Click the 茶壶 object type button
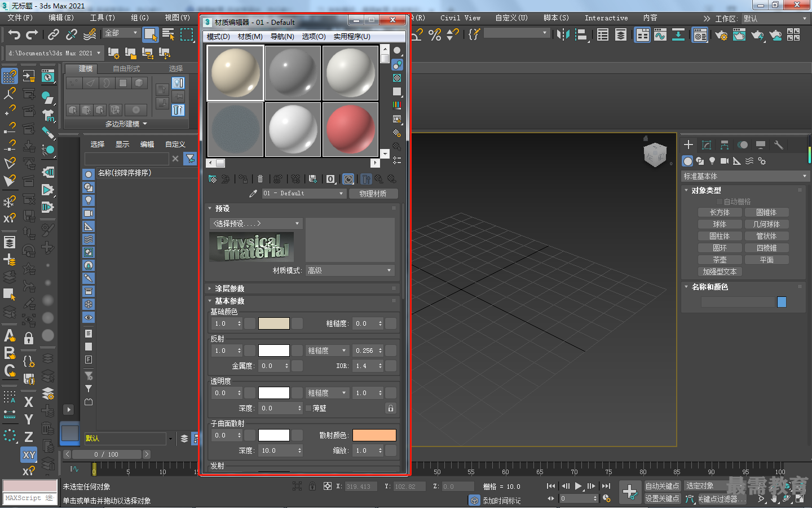 click(719, 260)
